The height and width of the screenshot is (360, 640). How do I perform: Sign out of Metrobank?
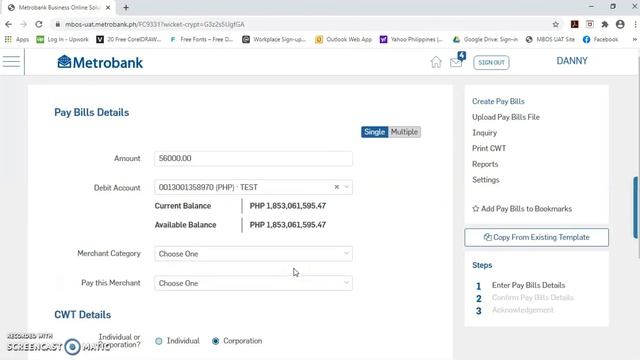(x=491, y=62)
